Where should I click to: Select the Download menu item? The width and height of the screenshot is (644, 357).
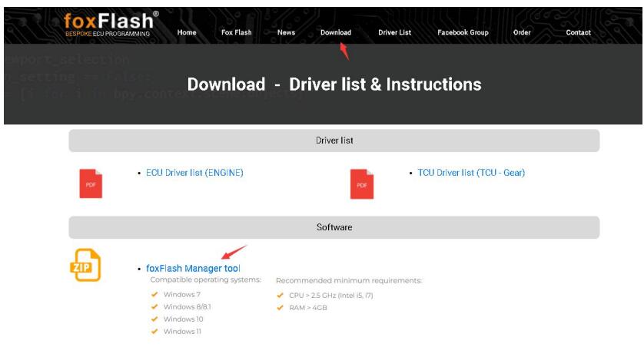coord(336,32)
